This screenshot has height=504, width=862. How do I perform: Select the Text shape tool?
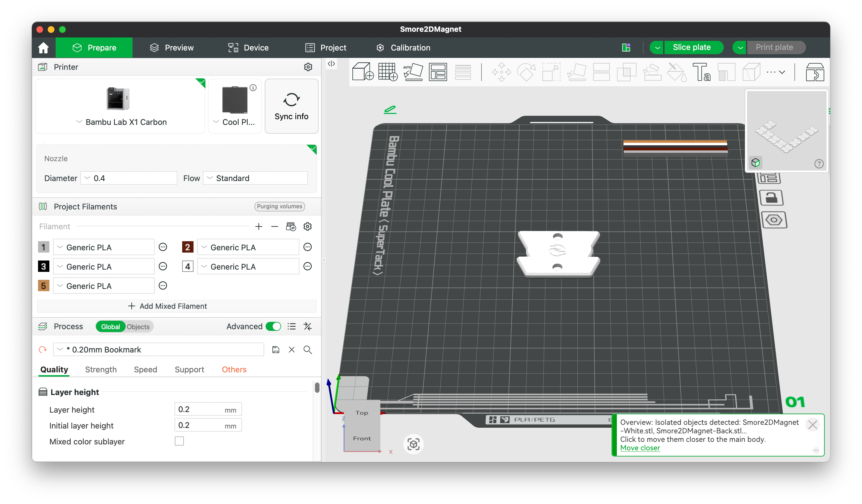[x=701, y=72]
